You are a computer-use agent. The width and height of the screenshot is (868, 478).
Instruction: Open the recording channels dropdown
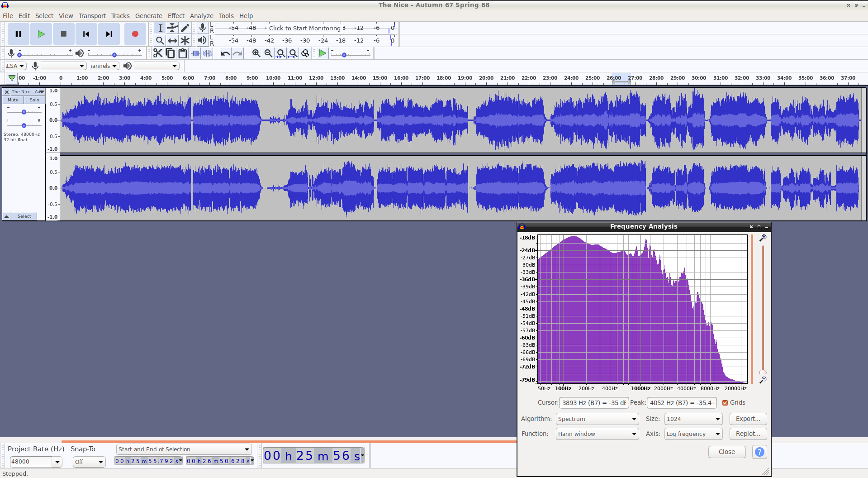tap(104, 66)
